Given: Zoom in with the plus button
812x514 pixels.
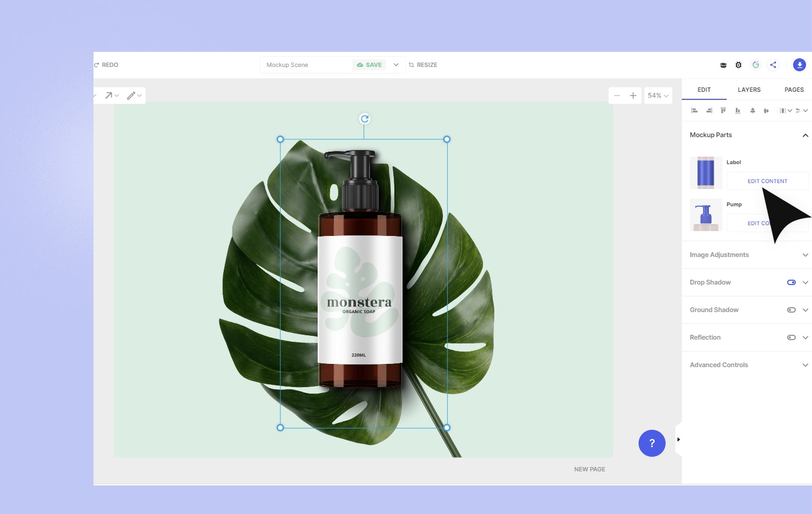Looking at the screenshot, I should tap(633, 96).
